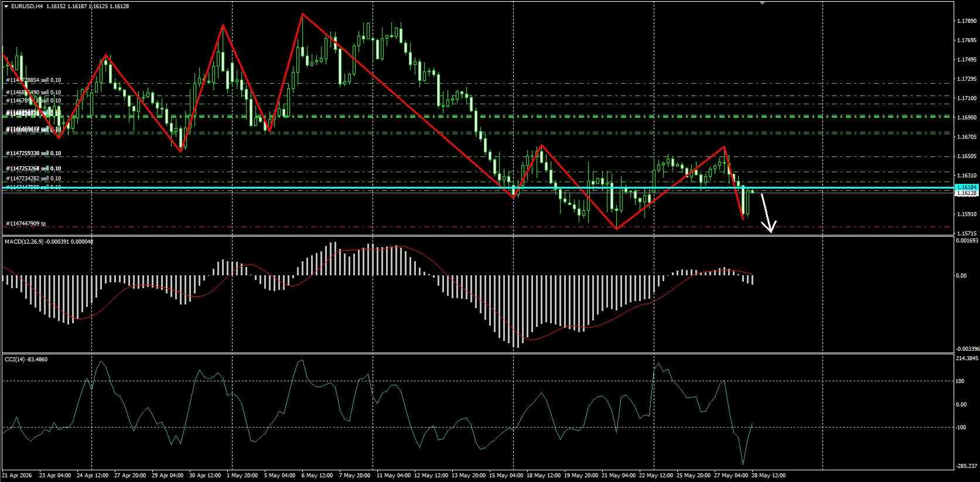Click the 1.17890 price scale label

(967, 21)
